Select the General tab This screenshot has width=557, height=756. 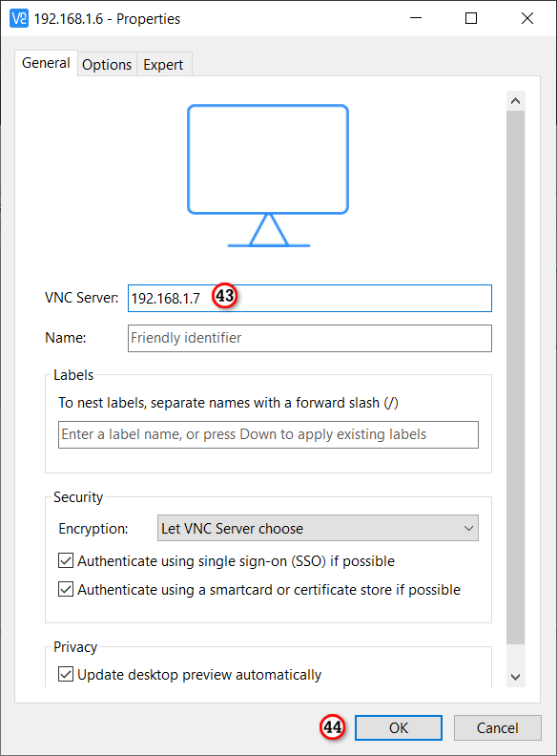tap(46, 63)
